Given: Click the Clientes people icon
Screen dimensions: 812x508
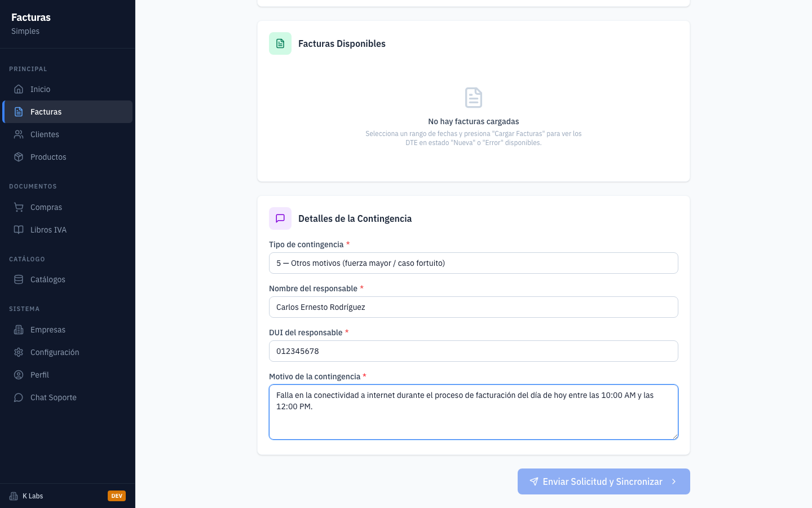Looking at the screenshot, I should (19, 134).
